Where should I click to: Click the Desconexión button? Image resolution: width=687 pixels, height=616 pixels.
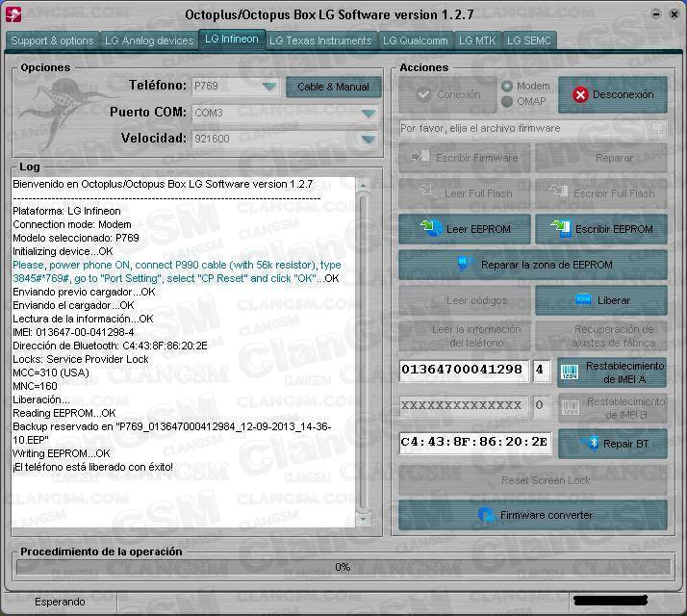click(613, 94)
